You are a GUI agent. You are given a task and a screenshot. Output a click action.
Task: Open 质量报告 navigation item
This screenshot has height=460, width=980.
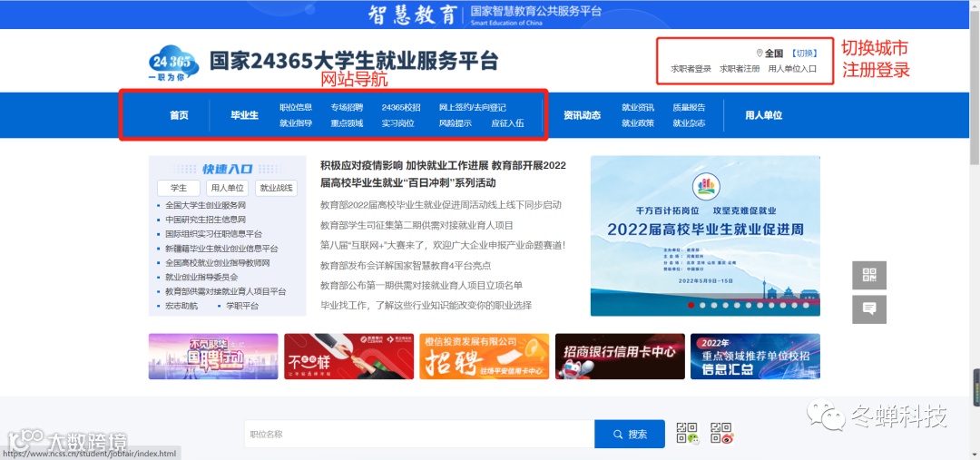point(689,107)
